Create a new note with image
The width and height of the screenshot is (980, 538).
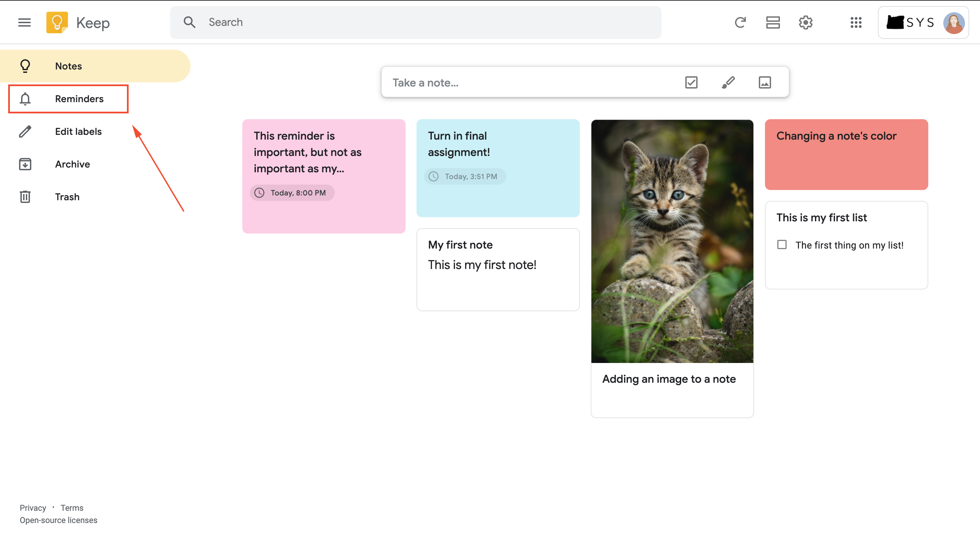tap(765, 82)
